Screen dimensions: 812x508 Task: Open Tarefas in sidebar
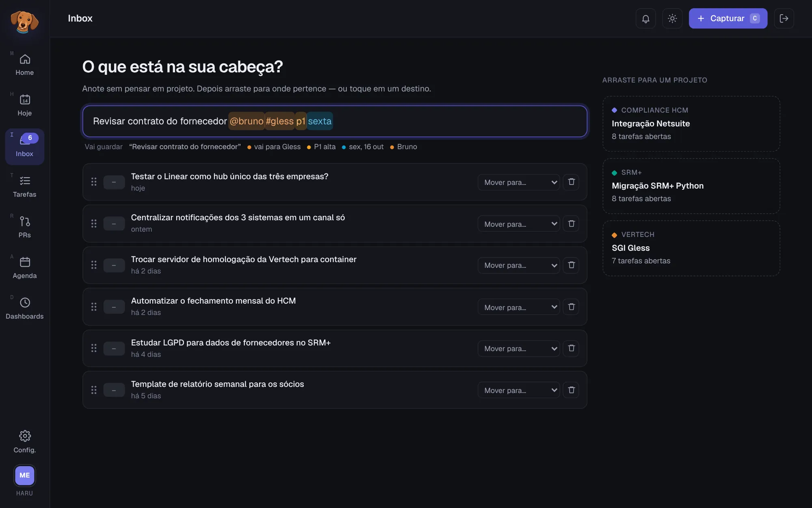pyautogui.click(x=25, y=187)
